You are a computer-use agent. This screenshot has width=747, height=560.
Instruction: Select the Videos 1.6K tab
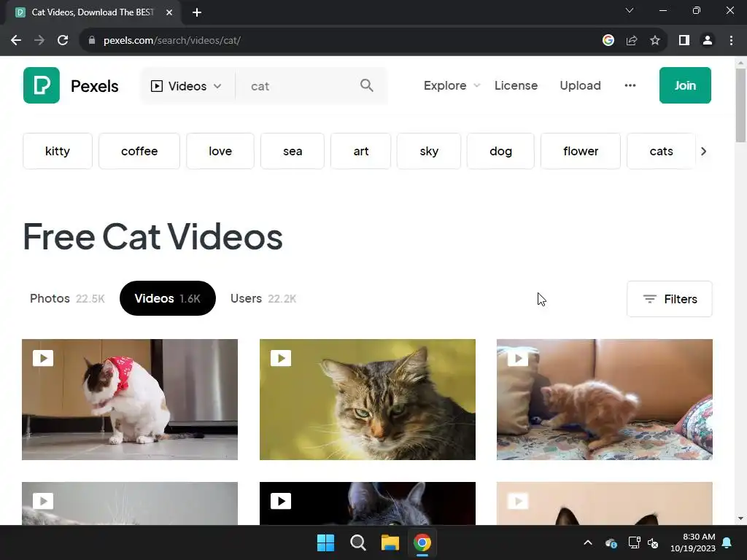tap(168, 298)
